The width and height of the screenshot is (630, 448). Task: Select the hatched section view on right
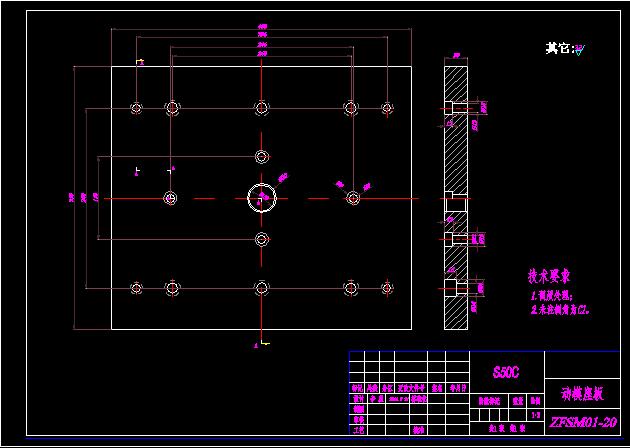click(x=456, y=198)
